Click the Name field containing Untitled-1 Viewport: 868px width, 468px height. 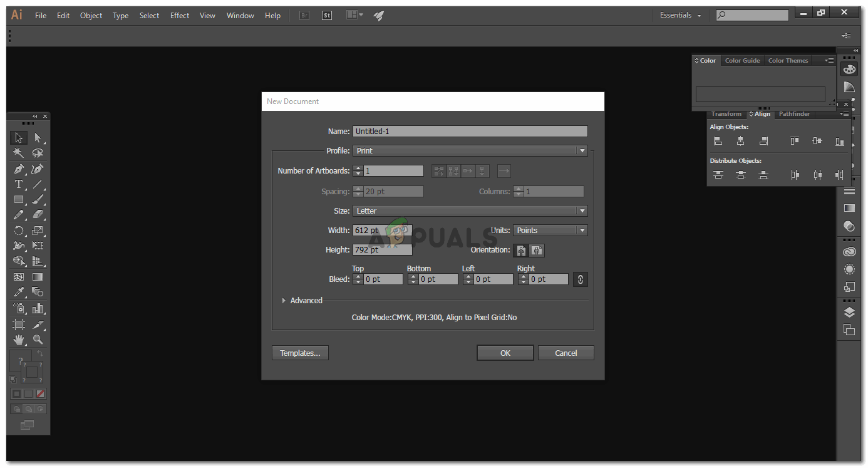pos(470,131)
